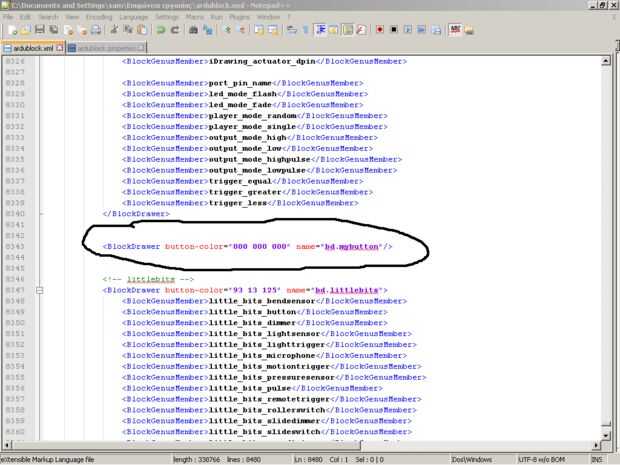Click the length and lines status field
The image size is (620, 465).
tap(217, 459)
